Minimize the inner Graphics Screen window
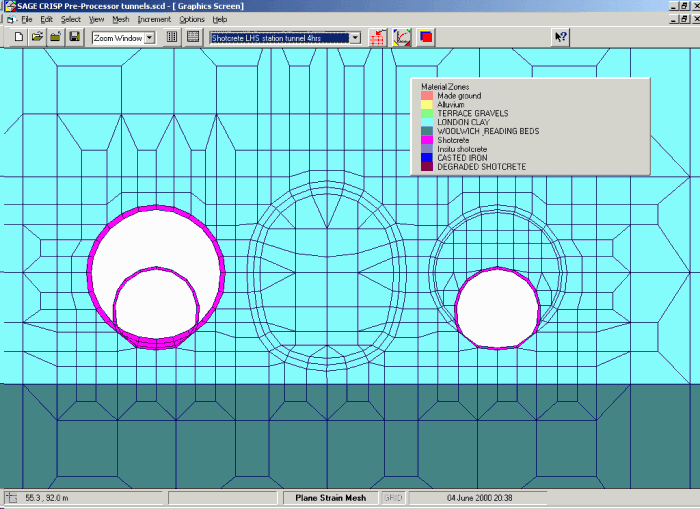This screenshot has height=509, width=700. [x=674, y=19]
